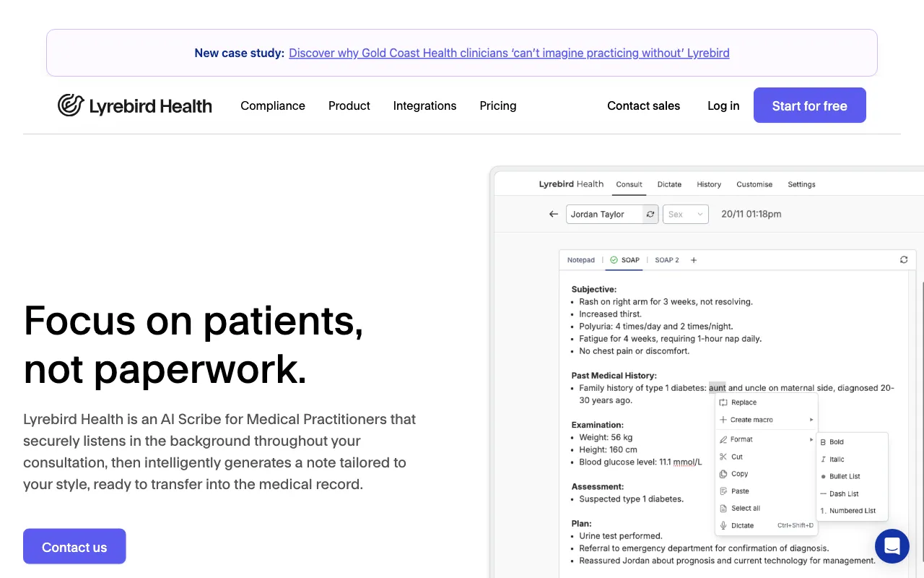Select the SOAP 2 tab

[667, 260]
